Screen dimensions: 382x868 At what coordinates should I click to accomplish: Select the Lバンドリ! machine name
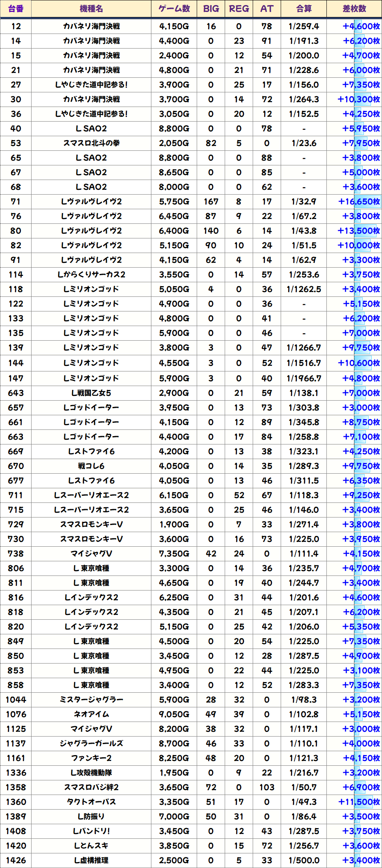91,831
